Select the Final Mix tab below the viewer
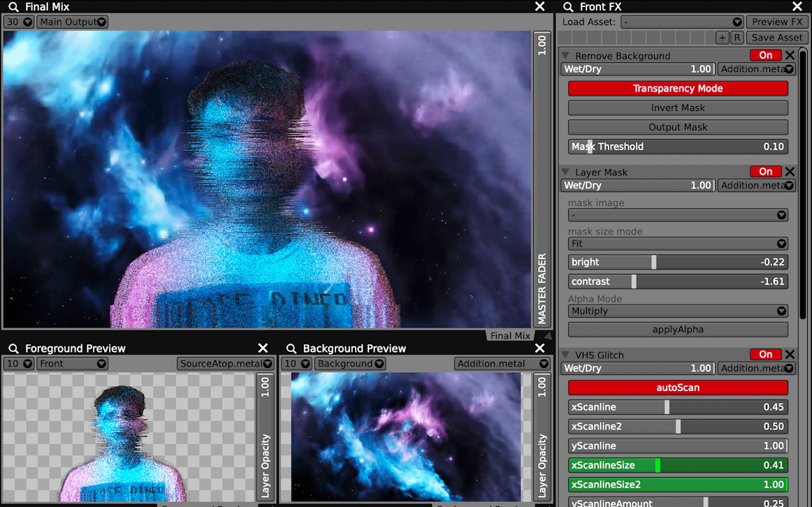The width and height of the screenshot is (812, 507). point(510,336)
